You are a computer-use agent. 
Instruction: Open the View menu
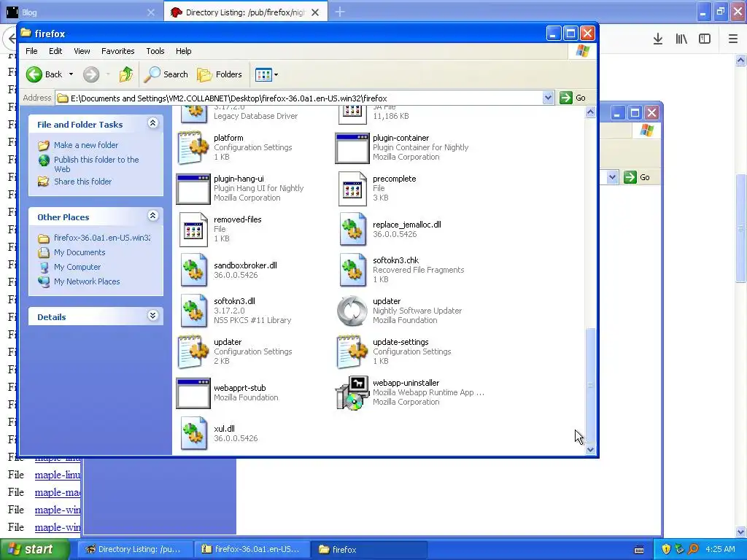(x=82, y=51)
